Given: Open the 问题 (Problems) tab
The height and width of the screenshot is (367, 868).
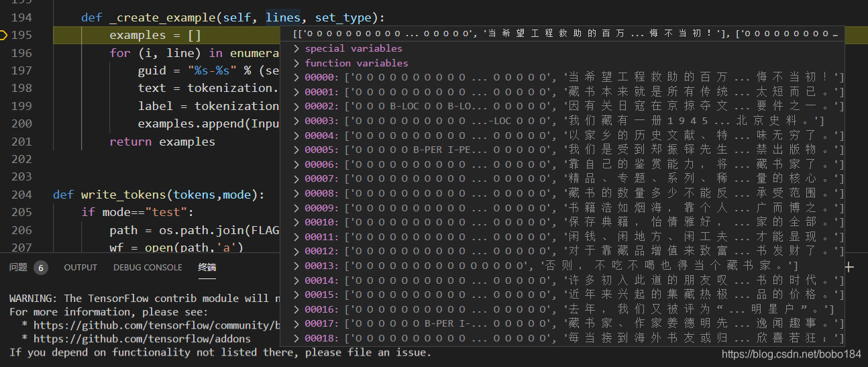Looking at the screenshot, I should (x=18, y=267).
